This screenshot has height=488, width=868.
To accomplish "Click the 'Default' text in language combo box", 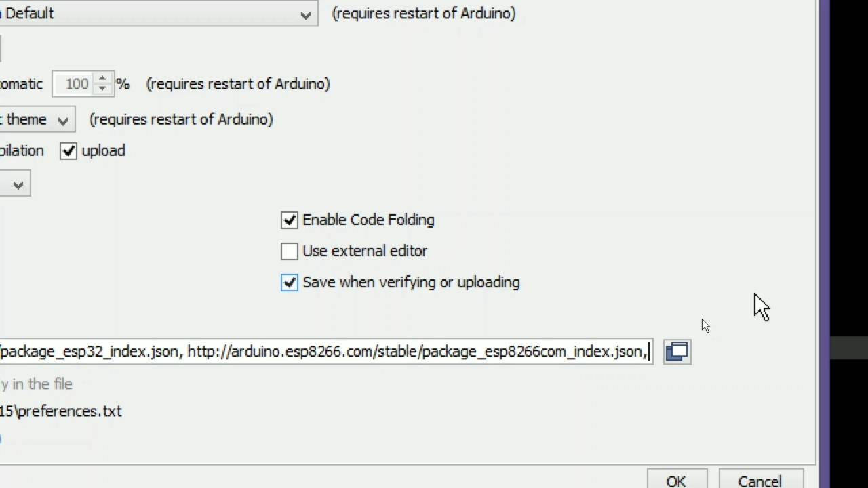I will point(30,13).
